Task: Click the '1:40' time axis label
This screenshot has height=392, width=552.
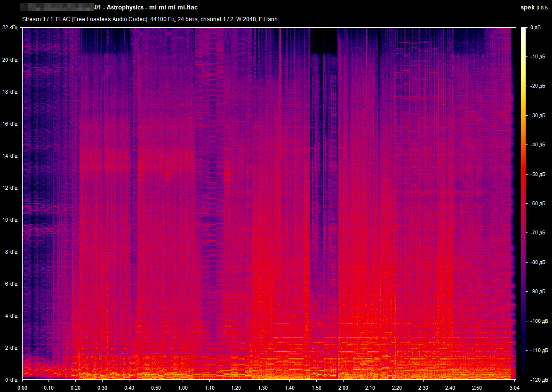Action: point(290,388)
